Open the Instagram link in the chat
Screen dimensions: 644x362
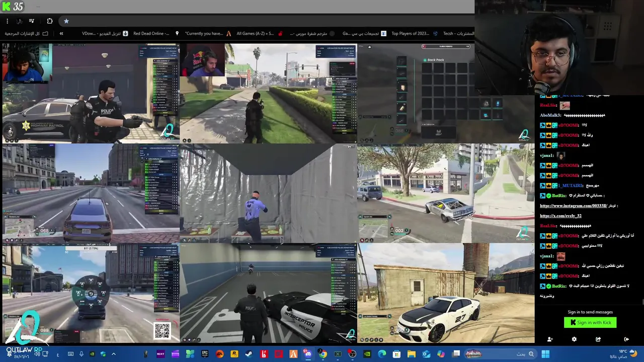coord(574,206)
